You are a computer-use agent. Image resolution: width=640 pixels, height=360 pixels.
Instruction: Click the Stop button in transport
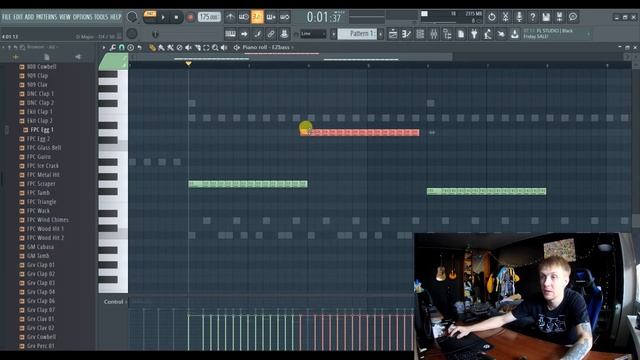coord(176,18)
